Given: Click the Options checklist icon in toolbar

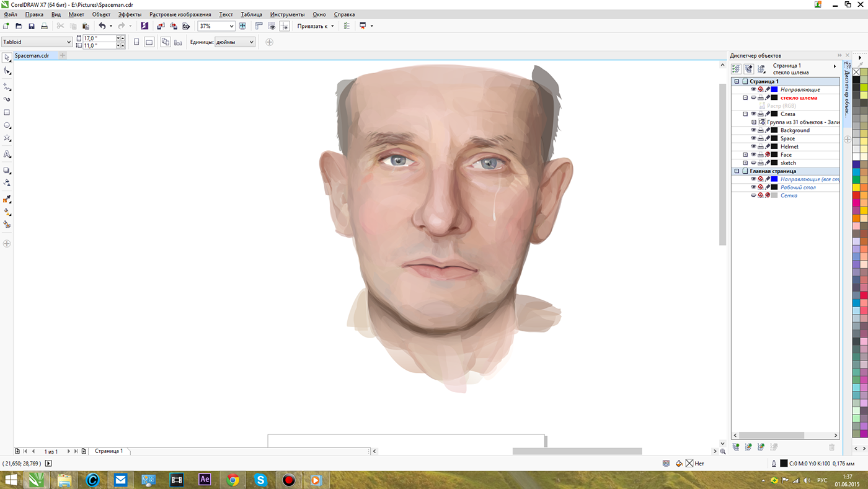Looking at the screenshot, I should click(x=347, y=26).
